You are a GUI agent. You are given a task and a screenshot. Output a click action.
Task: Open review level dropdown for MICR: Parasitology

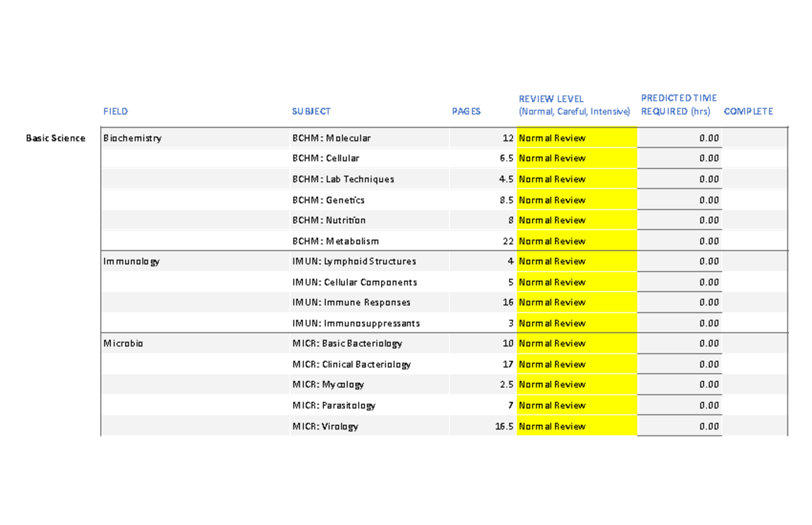pos(576,405)
